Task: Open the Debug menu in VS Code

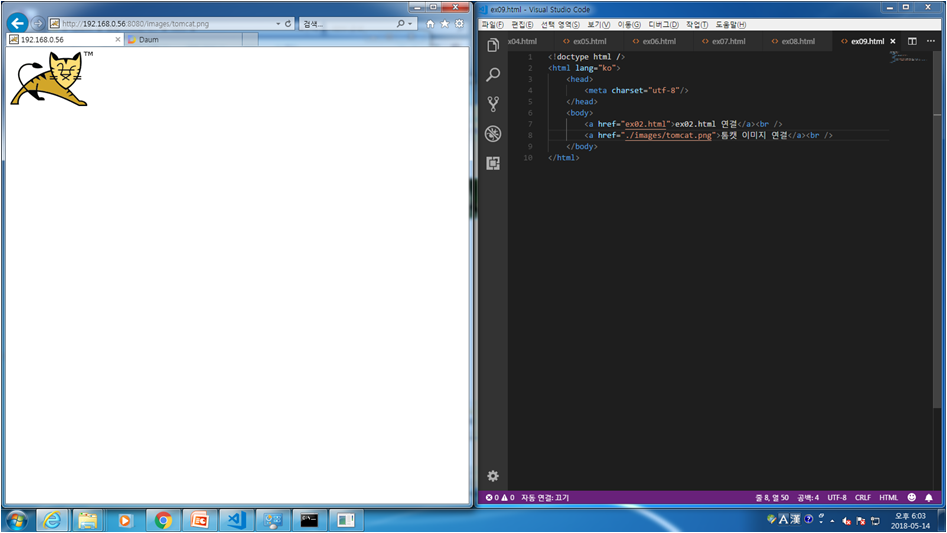Action: coord(663,25)
